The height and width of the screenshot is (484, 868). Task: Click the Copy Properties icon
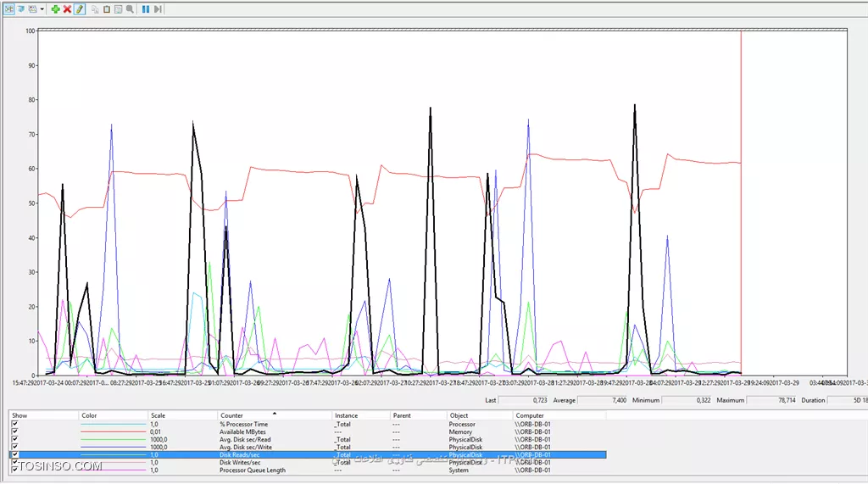95,8
